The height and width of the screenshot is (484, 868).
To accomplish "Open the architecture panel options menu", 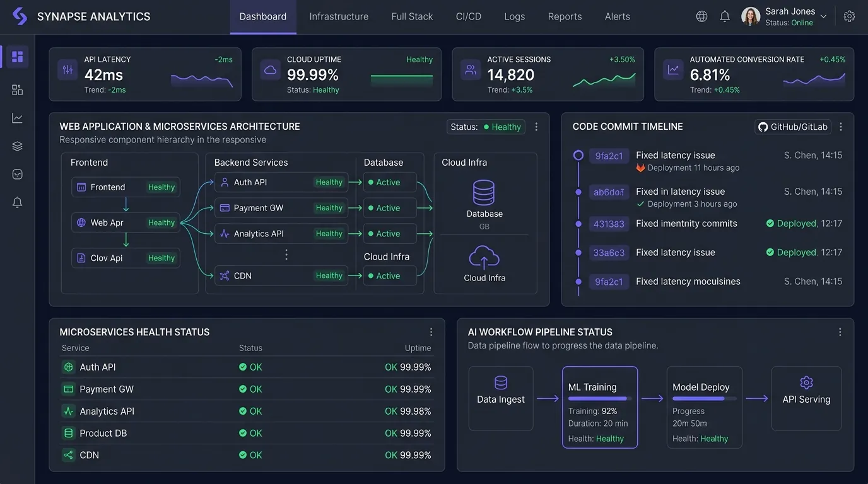I will point(536,127).
